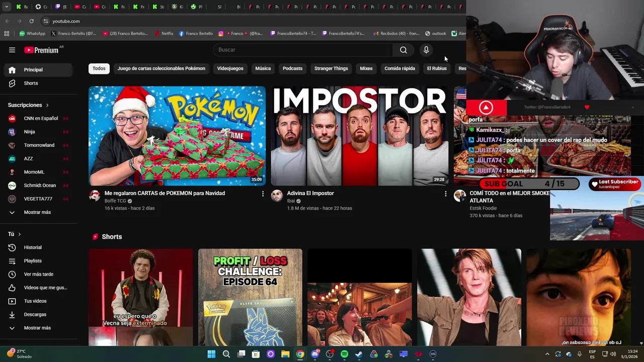Select the Podcasts filter chip
Image resolution: width=644 pixels, height=362 pixels.
point(292,68)
